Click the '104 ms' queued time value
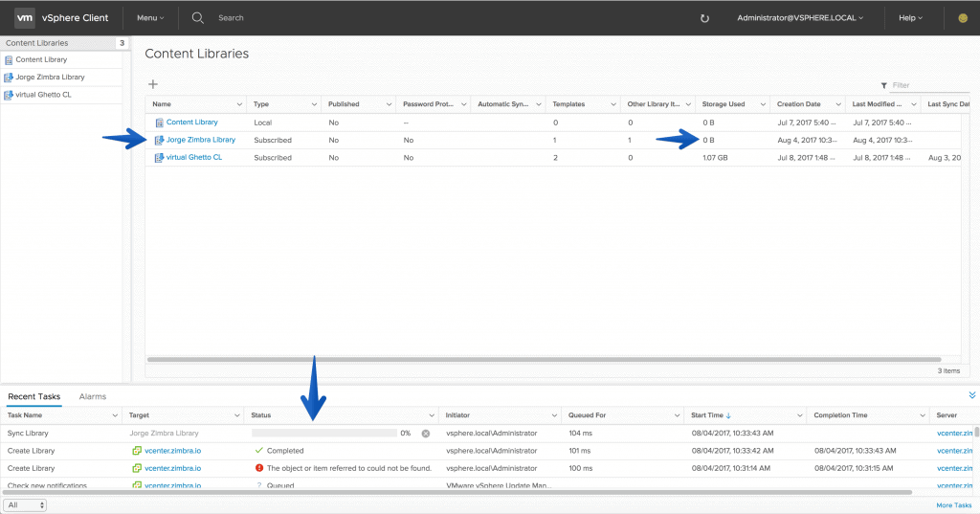 tap(580, 434)
